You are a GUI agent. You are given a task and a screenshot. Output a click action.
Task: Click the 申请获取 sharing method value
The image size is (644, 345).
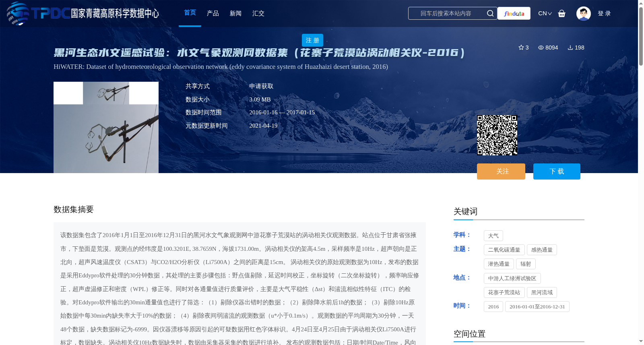(261, 86)
